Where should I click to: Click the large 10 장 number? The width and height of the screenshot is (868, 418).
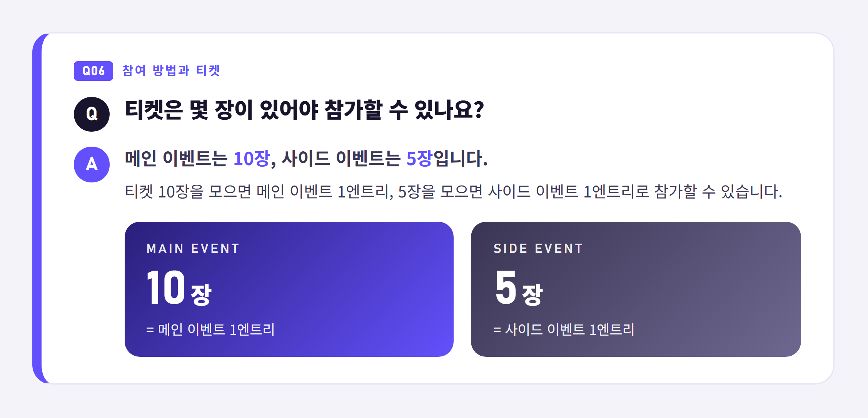[179, 288]
